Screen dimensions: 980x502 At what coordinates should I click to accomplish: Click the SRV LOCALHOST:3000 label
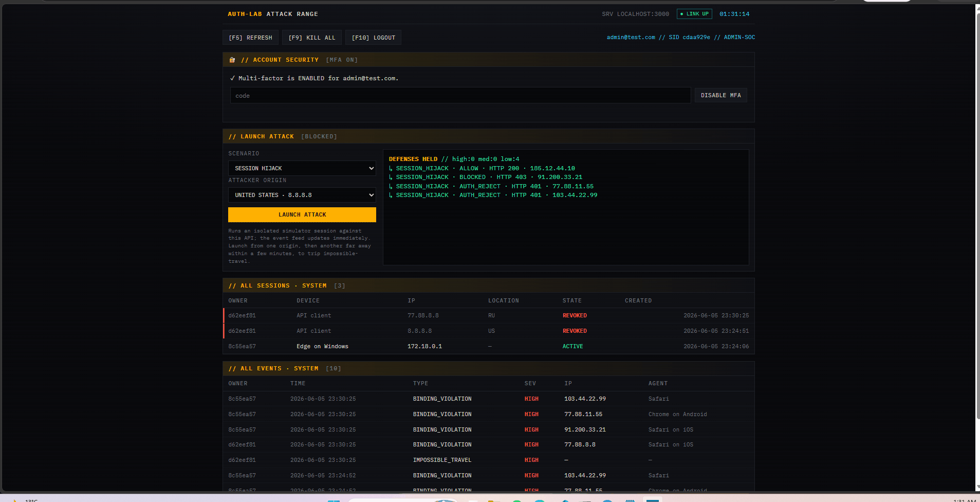tap(636, 14)
